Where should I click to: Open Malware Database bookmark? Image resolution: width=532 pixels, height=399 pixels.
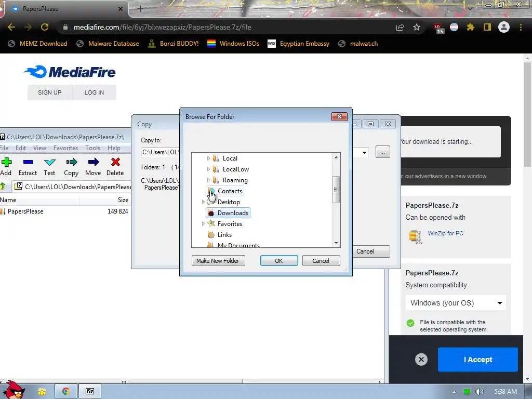pyautogui.click(x=108, y=44)
